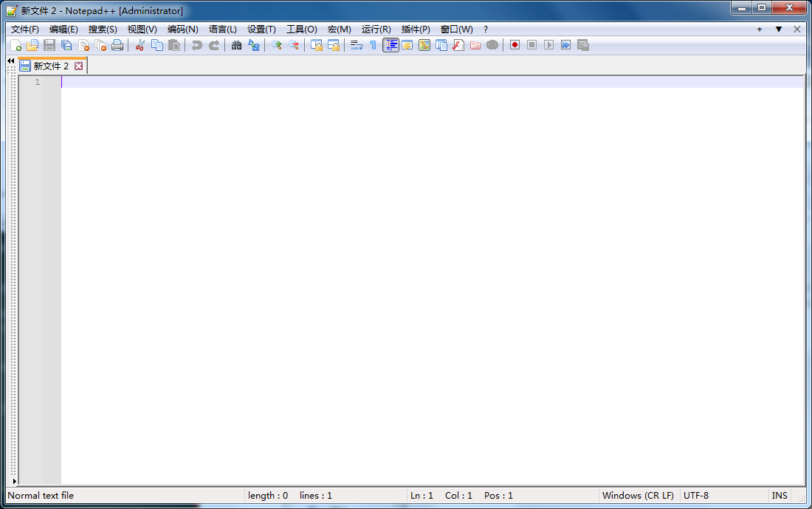This screenshot has height=509, width=812.
Task: Open the down-triangle dropdown in menu bar
Action: (778, 30)
